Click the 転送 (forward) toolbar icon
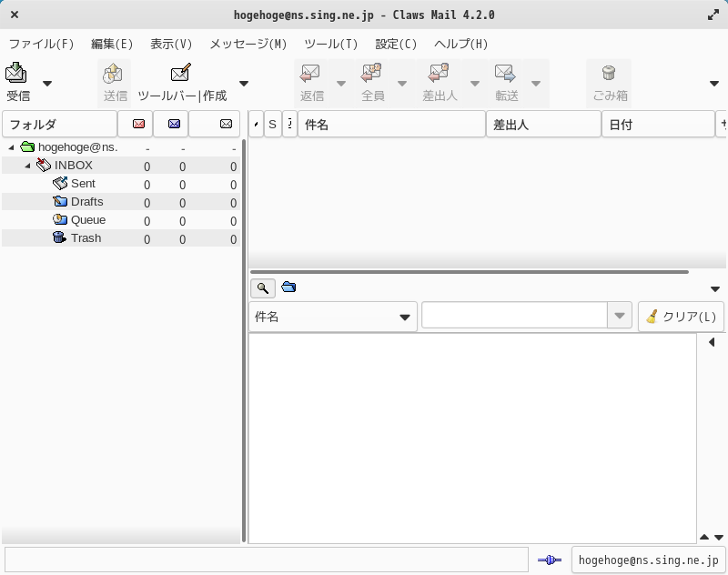The width and height of the screenshot is (728, 575). pos(506,83)
